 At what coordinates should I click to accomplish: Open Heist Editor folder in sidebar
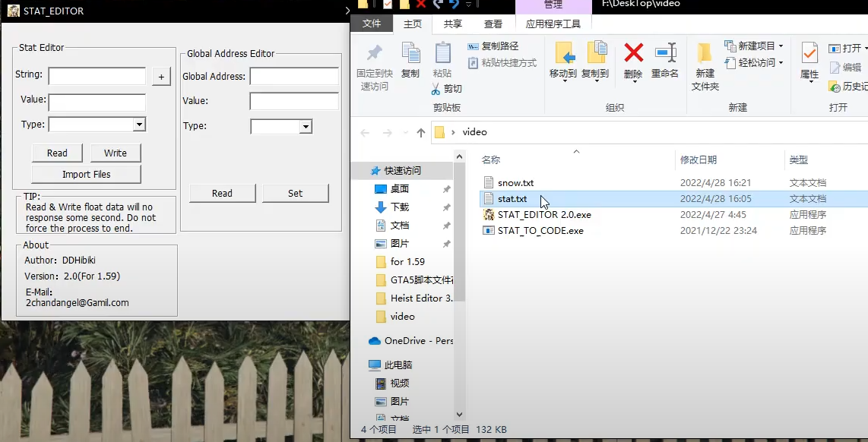click(x=421, y=298)
